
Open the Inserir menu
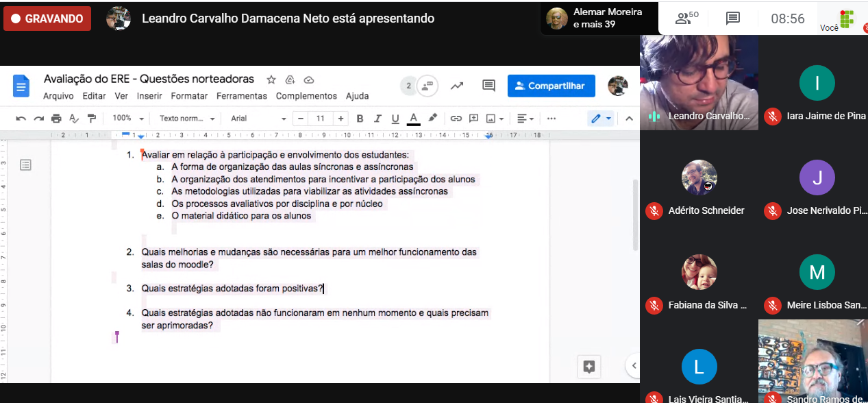[x=149, y=96]
